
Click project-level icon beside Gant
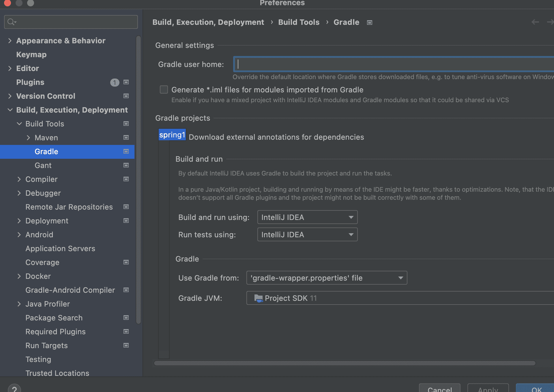126,165
